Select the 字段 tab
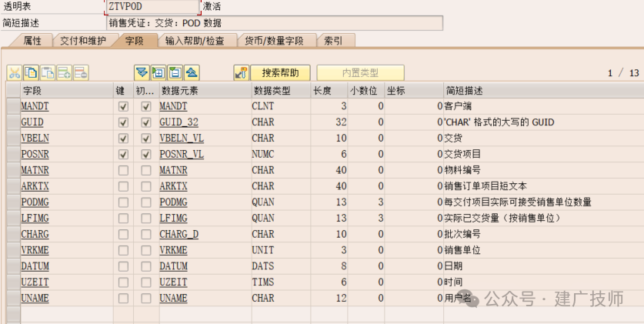The image size is (644, 324). pyautogui.click(x=135, y=41)
